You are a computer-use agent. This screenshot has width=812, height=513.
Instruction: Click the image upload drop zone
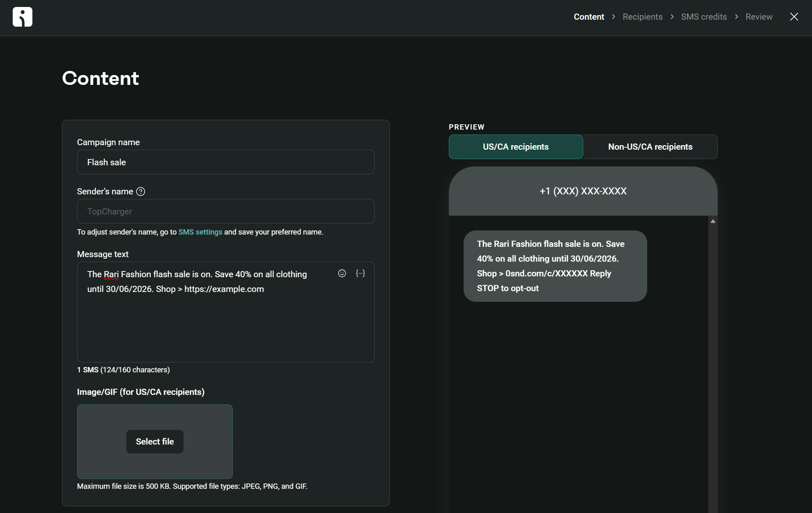pyautogui.click(x=155, y=442)
